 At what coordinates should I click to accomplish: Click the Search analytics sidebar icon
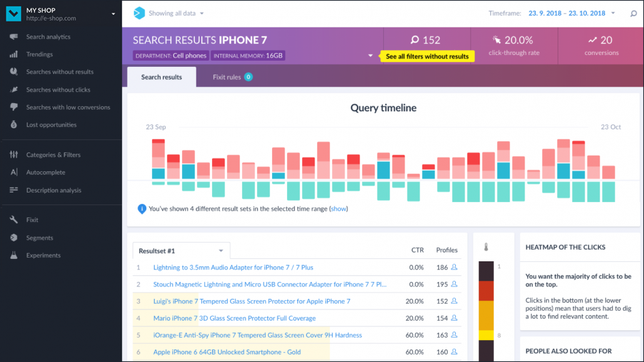click(x=14, y=36)
